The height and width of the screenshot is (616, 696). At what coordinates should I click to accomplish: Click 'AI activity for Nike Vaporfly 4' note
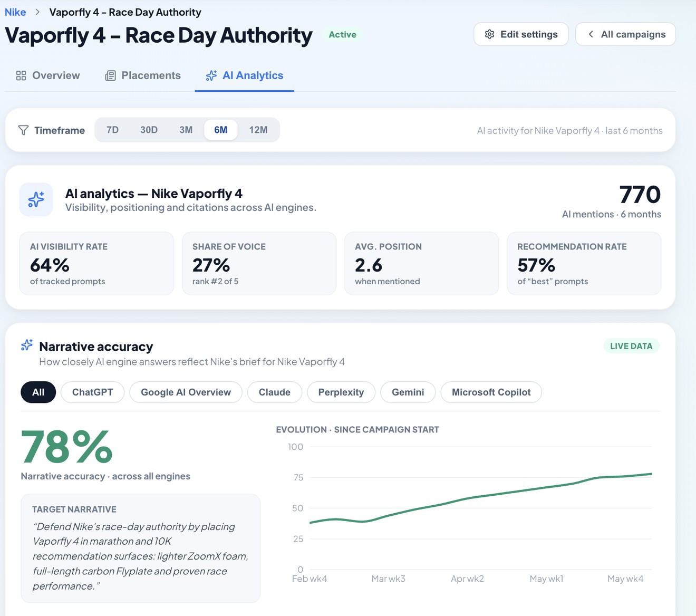[570, 130]
